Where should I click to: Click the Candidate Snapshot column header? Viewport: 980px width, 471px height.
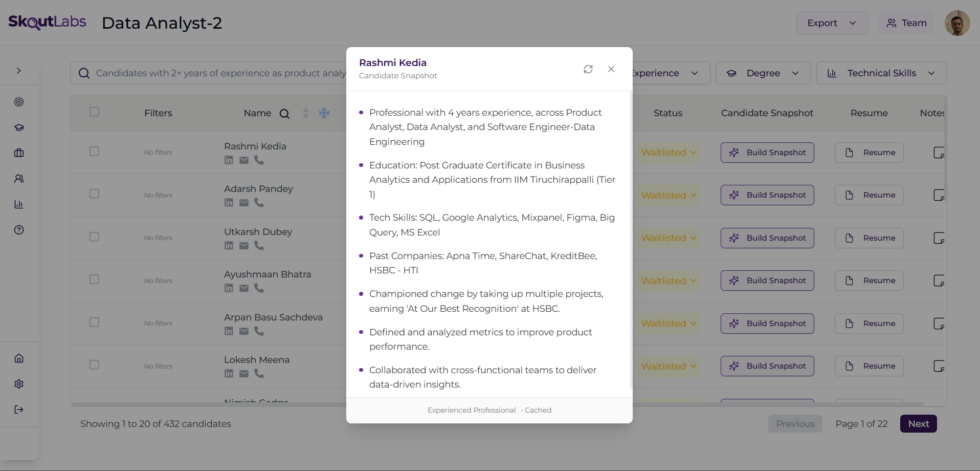pos(767,113)
